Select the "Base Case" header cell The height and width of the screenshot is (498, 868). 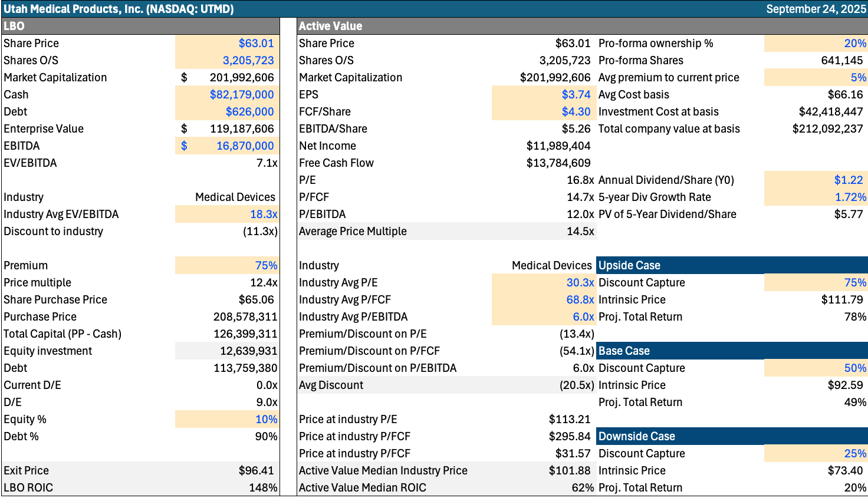point(732,351)
